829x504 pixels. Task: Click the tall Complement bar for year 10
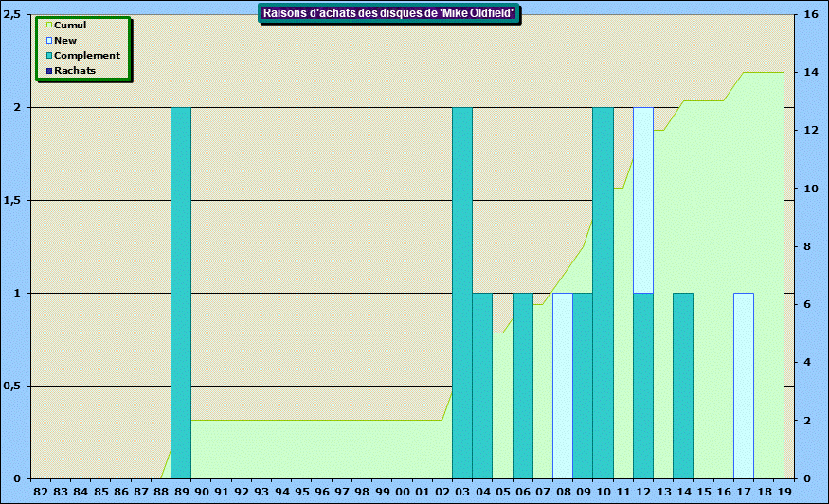[603, 293]
